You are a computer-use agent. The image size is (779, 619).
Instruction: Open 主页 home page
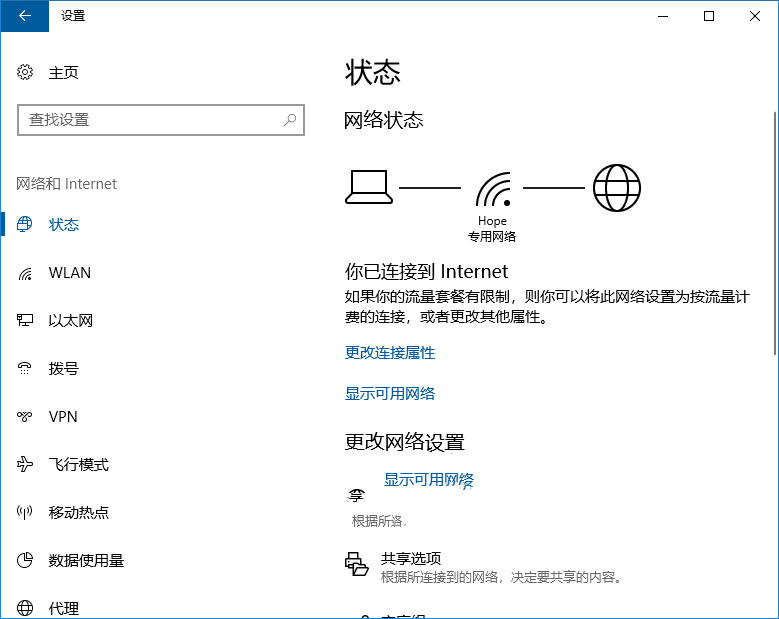click(x=63, y=73)
